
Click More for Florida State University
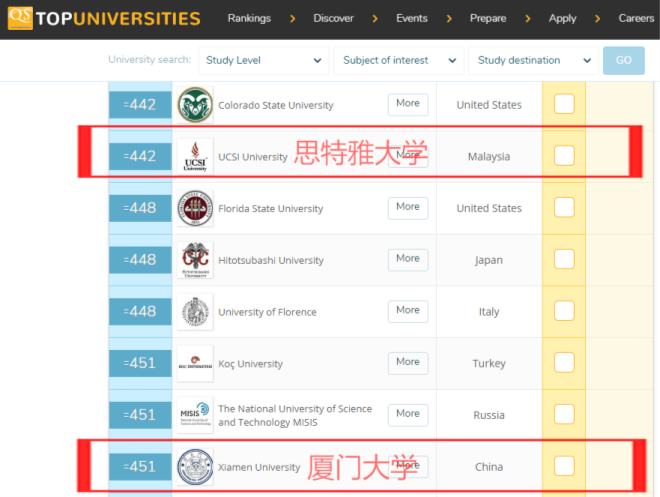(408, 207)
